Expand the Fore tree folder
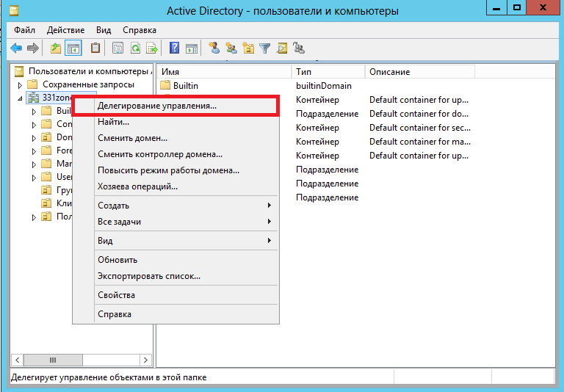The image size is (564, 392). [34, 151]
